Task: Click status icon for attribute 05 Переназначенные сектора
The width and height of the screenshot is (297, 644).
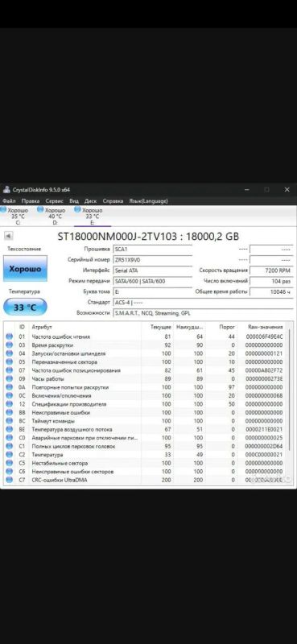Action: (x=9, y=361)
